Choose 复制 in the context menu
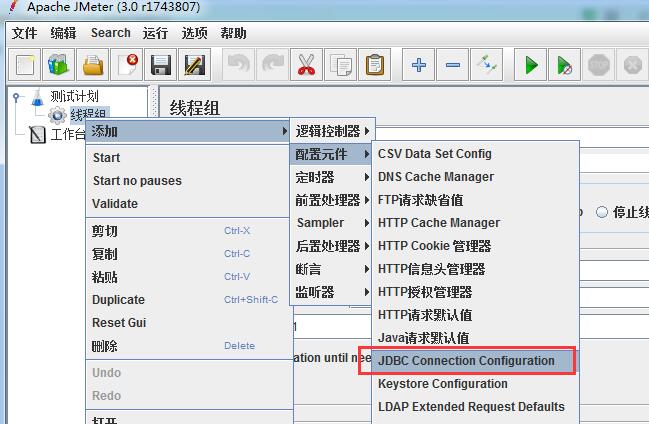The image size is (649, 424). (187, 254)
